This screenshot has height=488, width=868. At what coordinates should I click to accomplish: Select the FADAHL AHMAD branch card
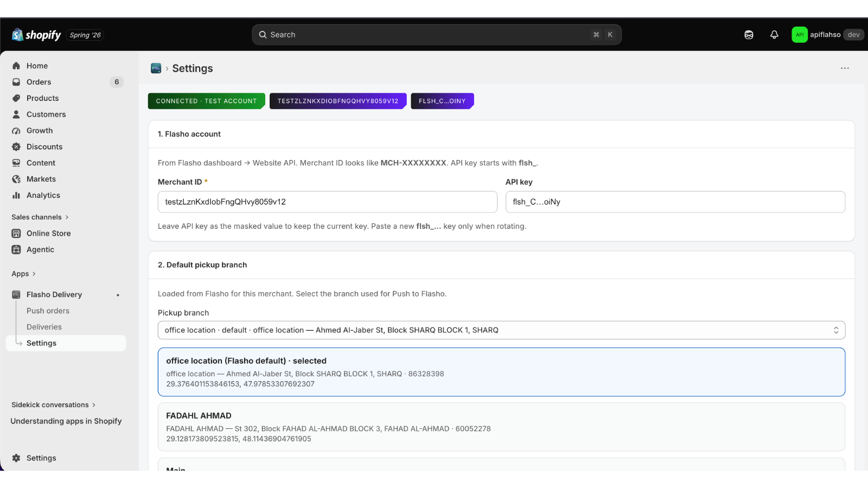pyautogui.click(x=501, y=427)
